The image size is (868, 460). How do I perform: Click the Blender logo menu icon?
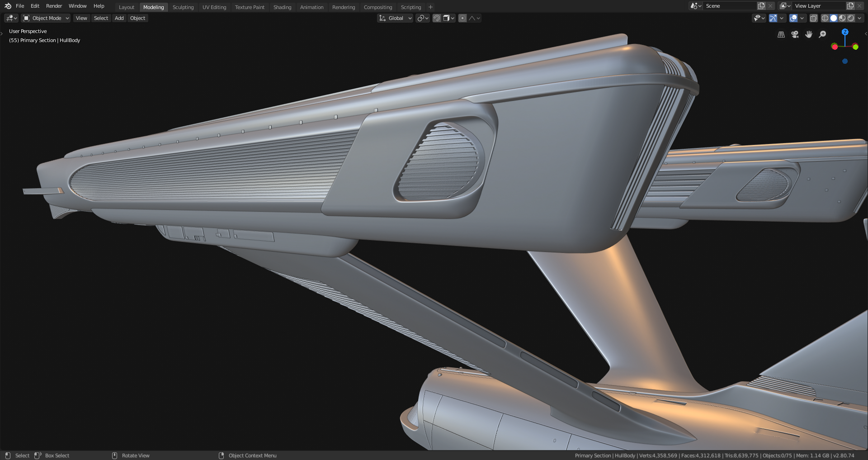(8, 6)
